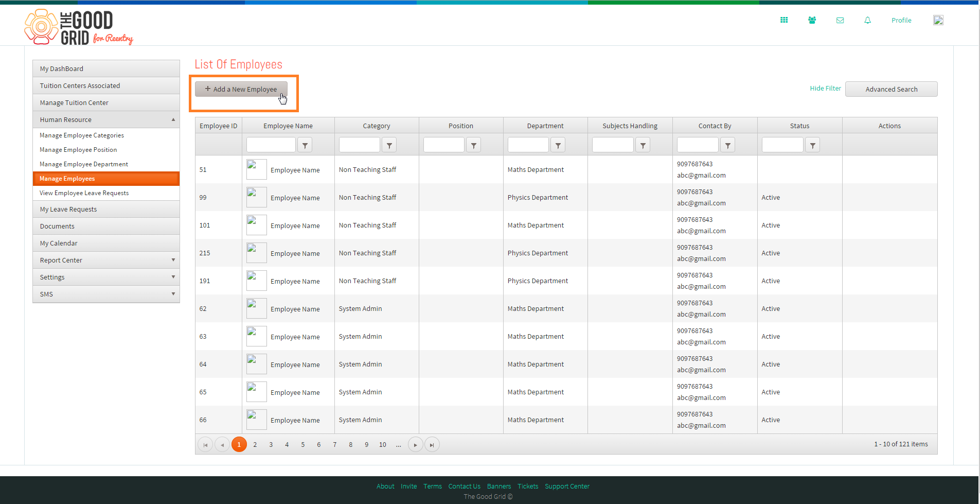This screenshot has height=504, width=980.
Task: Click the Advanced Search button
Action: pyautogui.click(x=891, y=89)
